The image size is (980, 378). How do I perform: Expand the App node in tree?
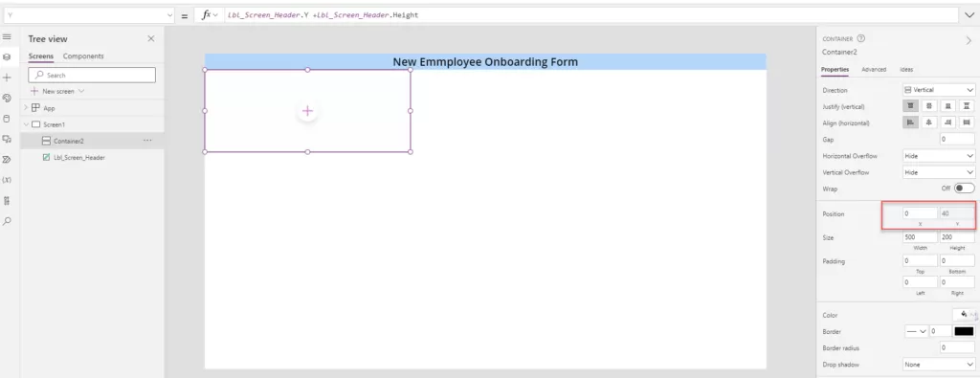(x=26, y=107)
